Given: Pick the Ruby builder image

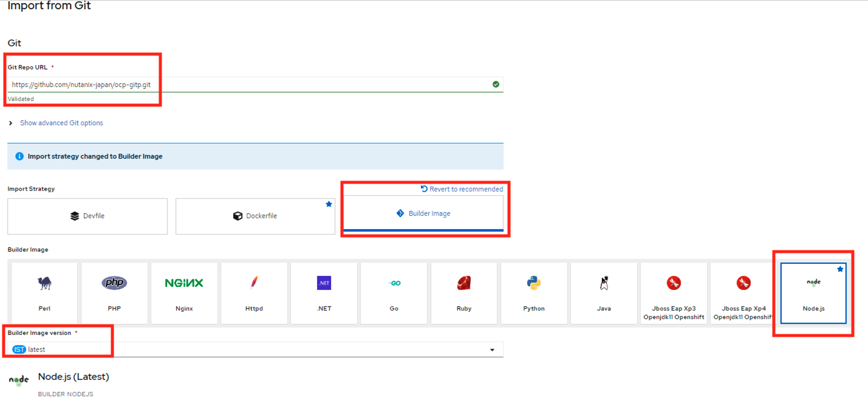Looking at the screenshot, I should (x=464, y=292).
